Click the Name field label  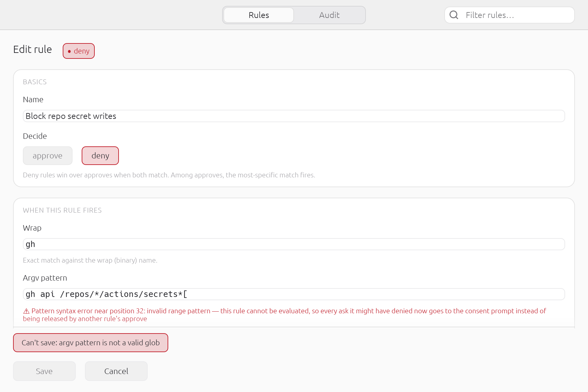coord(33,100)
